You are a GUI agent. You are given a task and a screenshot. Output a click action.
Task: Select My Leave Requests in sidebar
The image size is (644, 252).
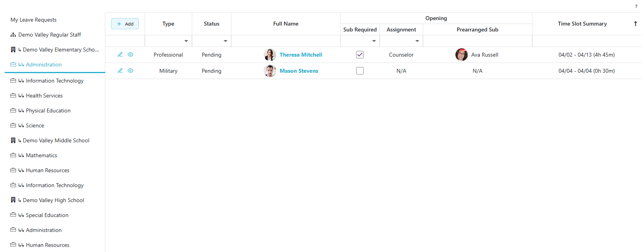tap(33, 20)
